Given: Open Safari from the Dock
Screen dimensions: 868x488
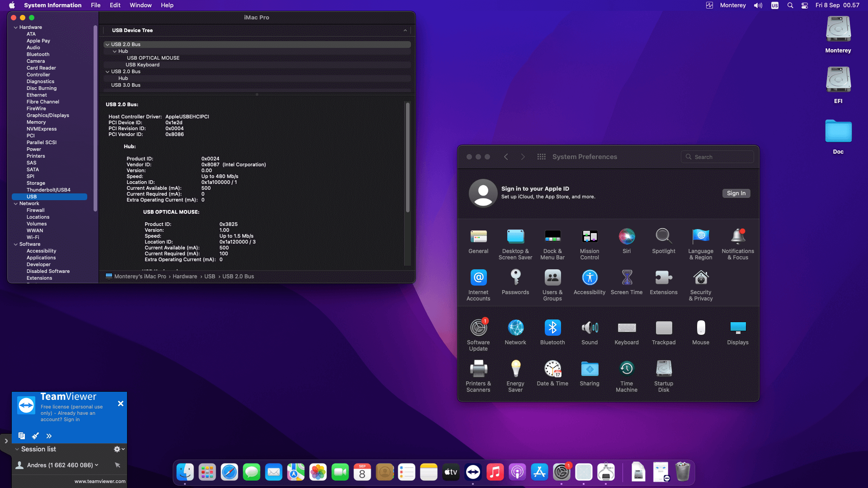Looking at the screenshot, I should click(229, 473).
